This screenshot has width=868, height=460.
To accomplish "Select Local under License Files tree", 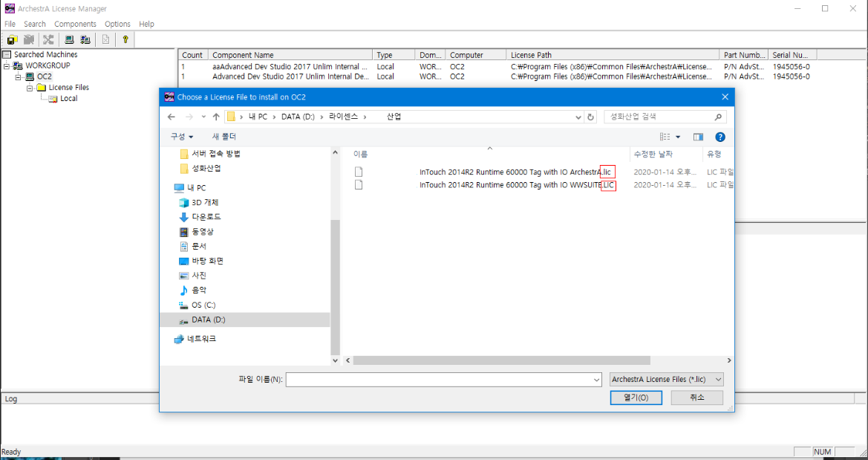I will (x=68, y=99).
